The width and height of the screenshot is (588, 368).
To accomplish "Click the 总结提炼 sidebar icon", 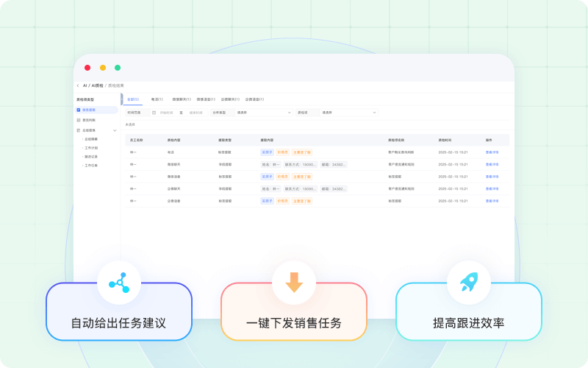I will point(79,130).
